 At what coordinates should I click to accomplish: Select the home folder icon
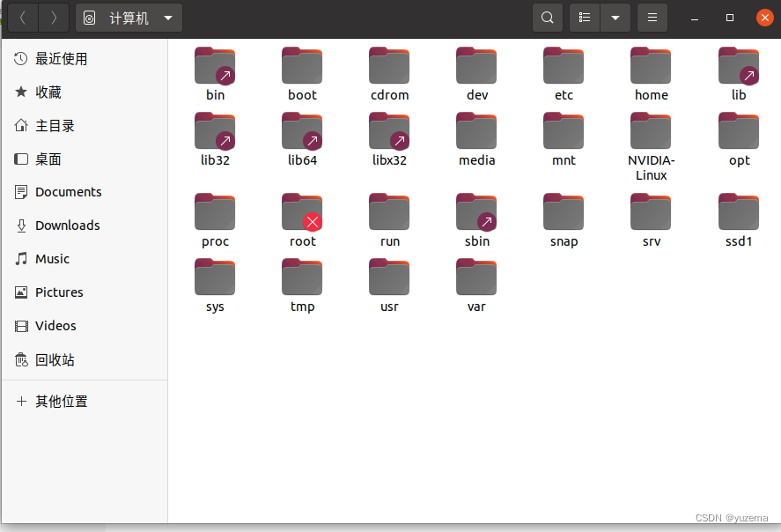click(651, 65)
